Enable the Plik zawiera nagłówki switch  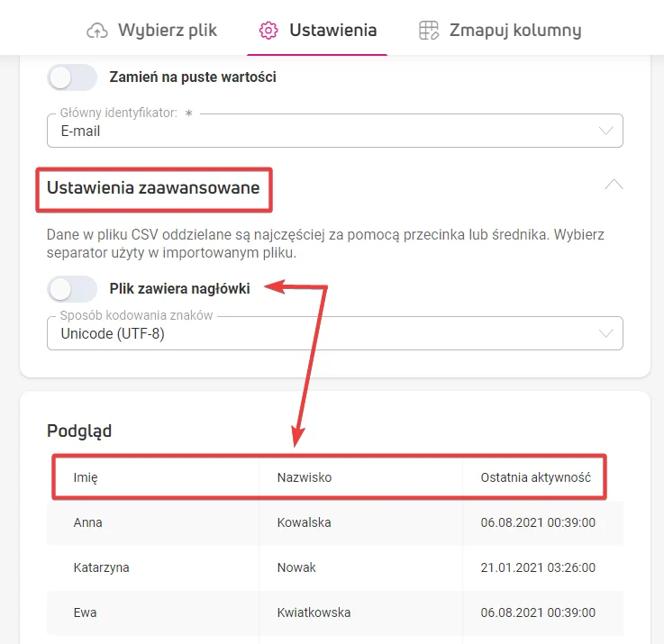pyautogui.click(x=72, y=289)
